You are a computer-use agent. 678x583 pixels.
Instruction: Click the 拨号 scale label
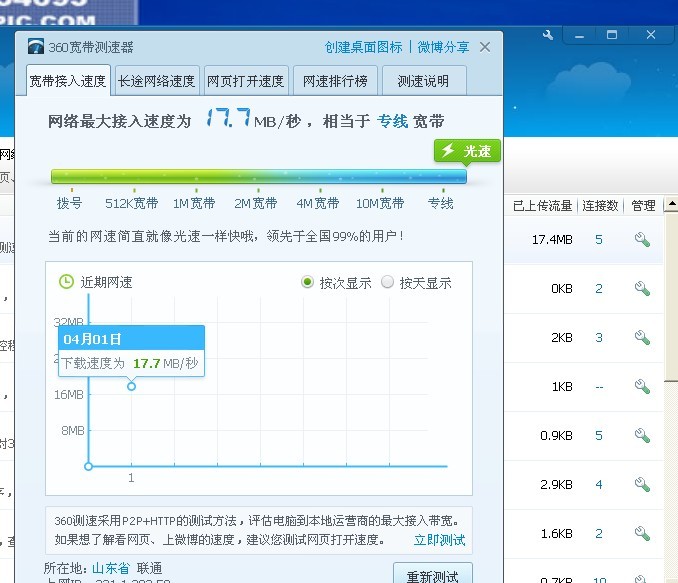70,203
